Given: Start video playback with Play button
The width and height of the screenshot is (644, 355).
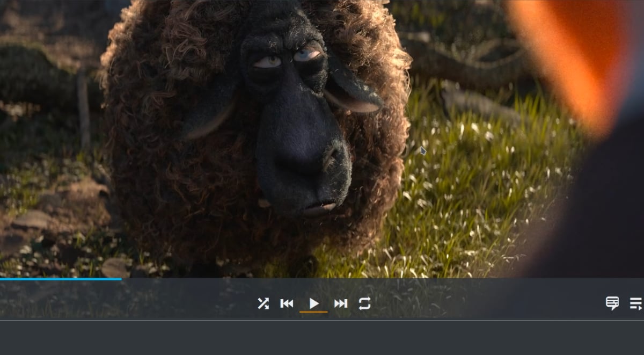Looking at the screenshot, I should [314, 304].
